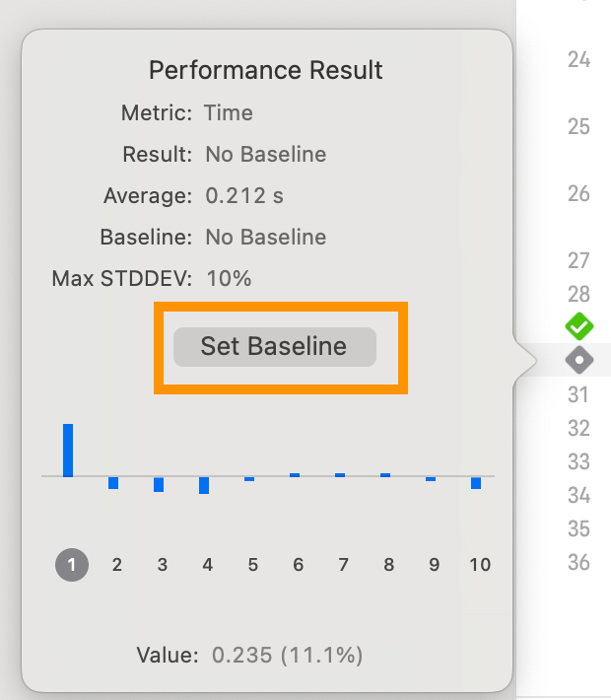611x700 pixels.
Task: Click the Set Baseline button
Action: pos(275,347)
